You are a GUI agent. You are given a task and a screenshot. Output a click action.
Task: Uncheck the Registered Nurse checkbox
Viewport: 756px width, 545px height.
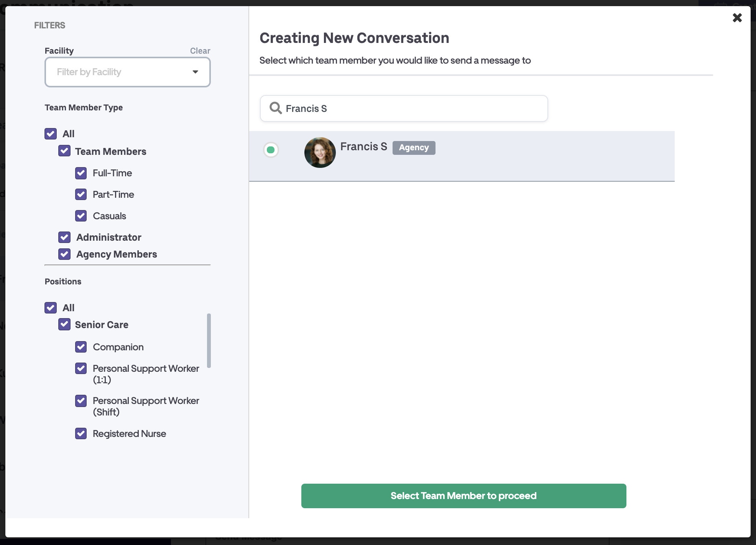(x=81, y=433)
